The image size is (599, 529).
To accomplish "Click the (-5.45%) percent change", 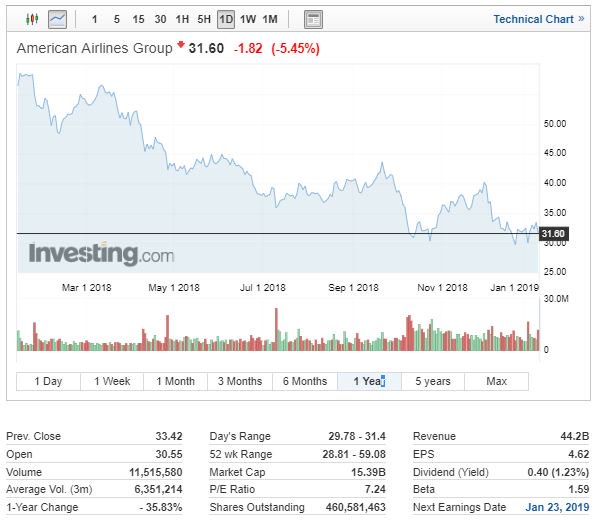I will pos(295,49).
